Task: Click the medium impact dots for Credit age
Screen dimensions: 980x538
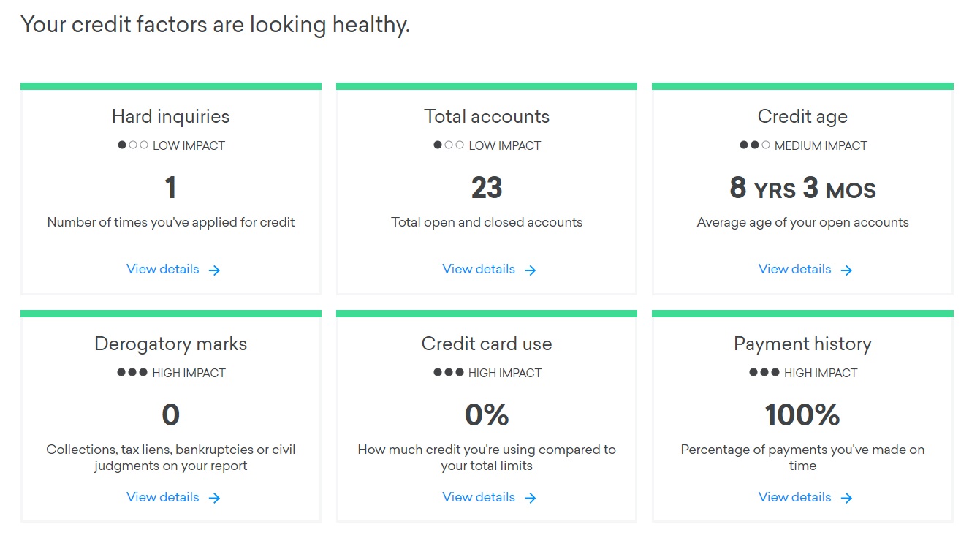Action: 755,145
